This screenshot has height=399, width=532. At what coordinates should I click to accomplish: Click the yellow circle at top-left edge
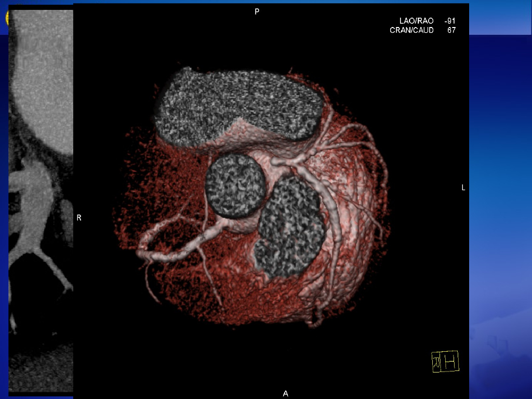[x=7, y=18]
